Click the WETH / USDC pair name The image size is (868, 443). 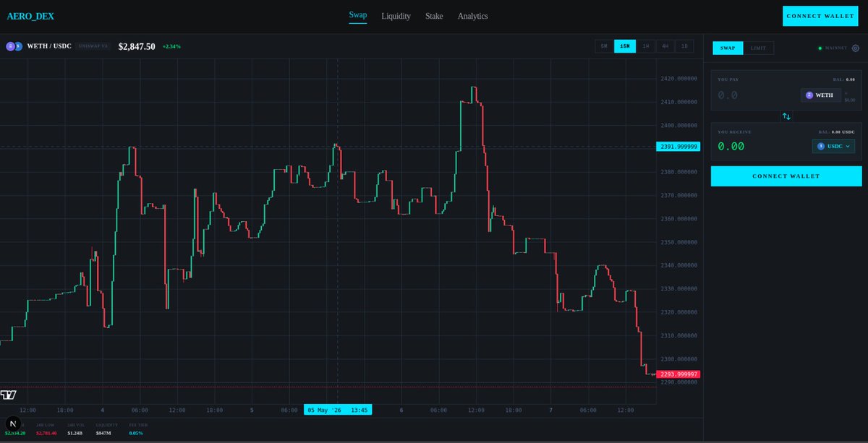49,46
